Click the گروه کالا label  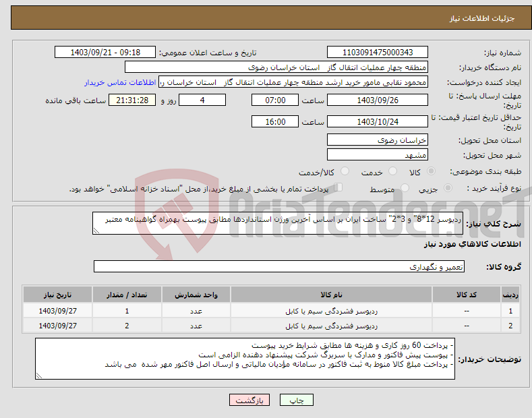point(504,267)
